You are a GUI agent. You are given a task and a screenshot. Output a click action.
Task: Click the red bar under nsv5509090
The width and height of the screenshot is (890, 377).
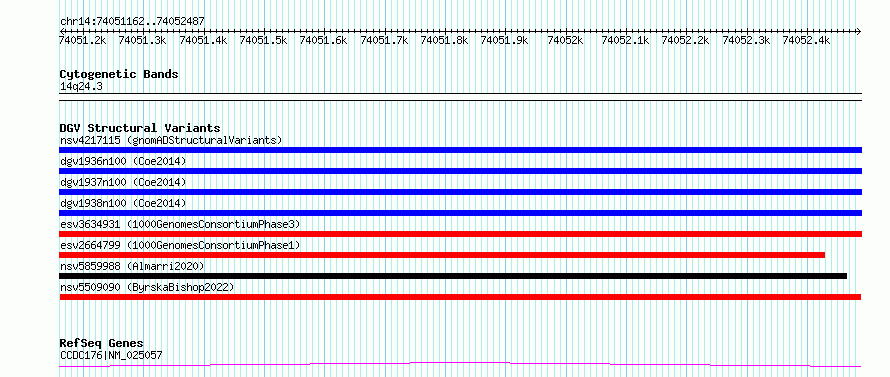tap(460, 297)
